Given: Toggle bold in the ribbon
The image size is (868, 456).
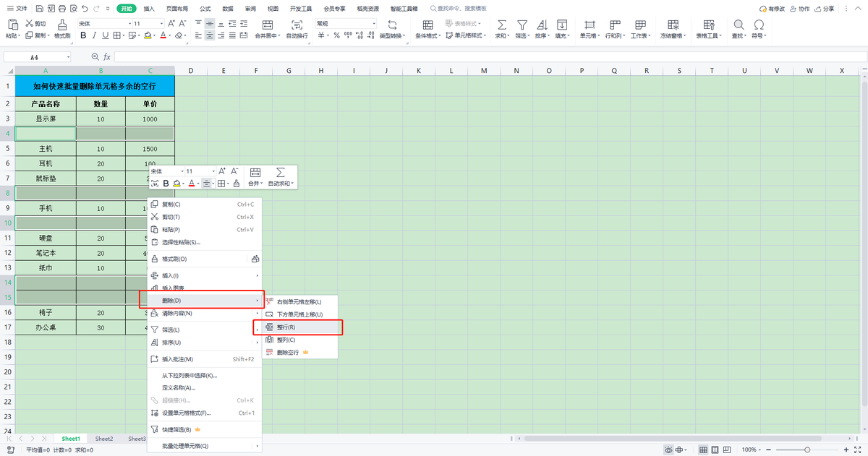Looking at the screenshot, I should coord(82,35).
